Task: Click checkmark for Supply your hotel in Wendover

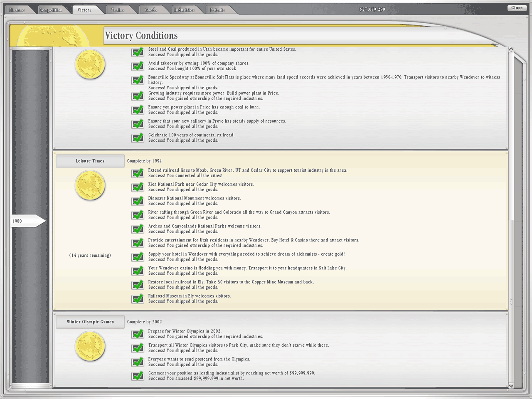Action: coord(138,257)
